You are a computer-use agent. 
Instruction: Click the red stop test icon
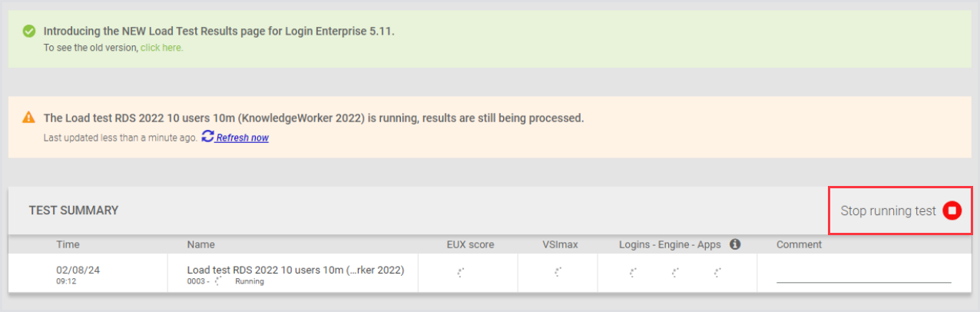[x=952, y=211]
